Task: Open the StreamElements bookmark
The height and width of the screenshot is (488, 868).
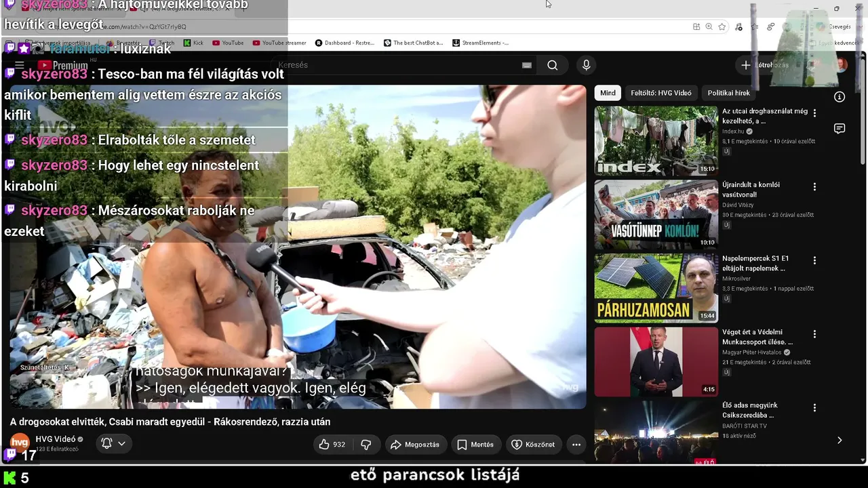Action: coord(480,43)
